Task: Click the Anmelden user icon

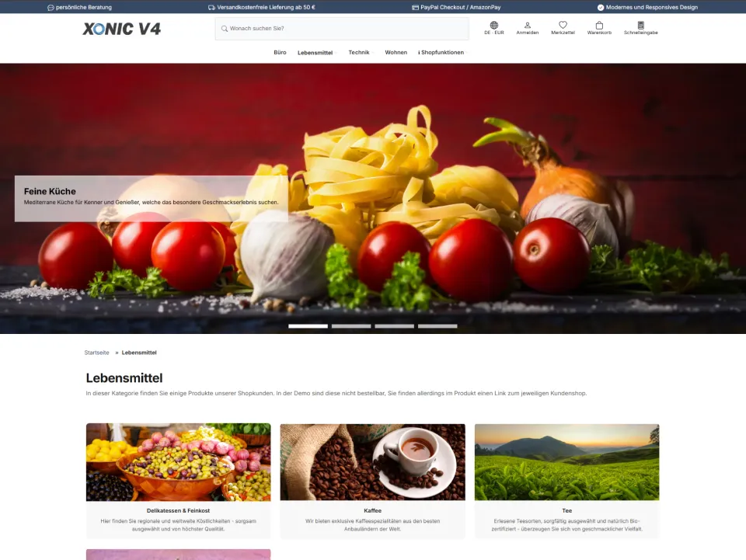Action: pyautogui.click(x=527, y=25)
